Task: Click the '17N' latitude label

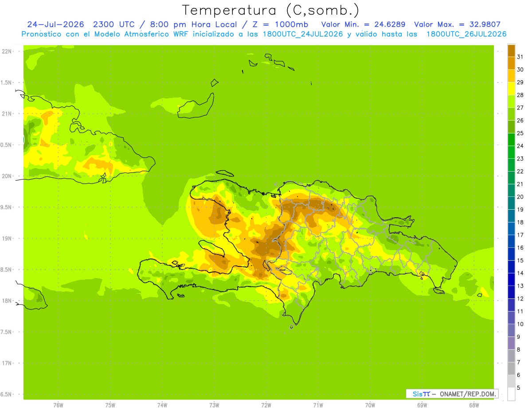Action: point(7,363)
